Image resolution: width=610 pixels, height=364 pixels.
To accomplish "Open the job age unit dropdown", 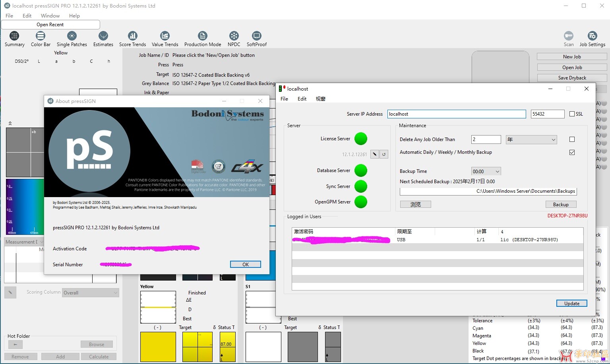I will [531, 139].
